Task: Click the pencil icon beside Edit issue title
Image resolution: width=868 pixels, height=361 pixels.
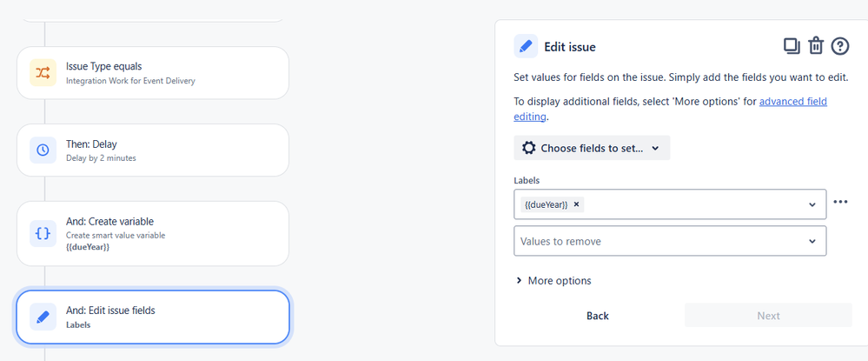Action: [x=526, y=46]
